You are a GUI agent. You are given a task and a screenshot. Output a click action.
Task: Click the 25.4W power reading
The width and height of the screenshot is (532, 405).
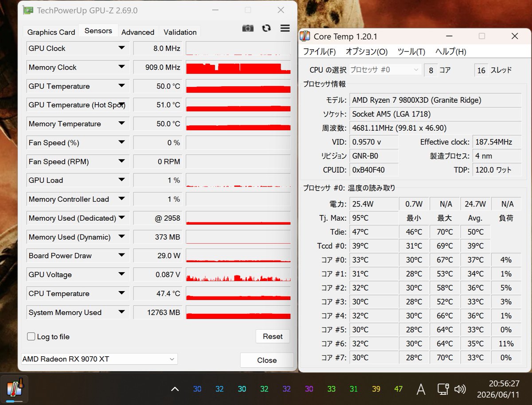374,204
